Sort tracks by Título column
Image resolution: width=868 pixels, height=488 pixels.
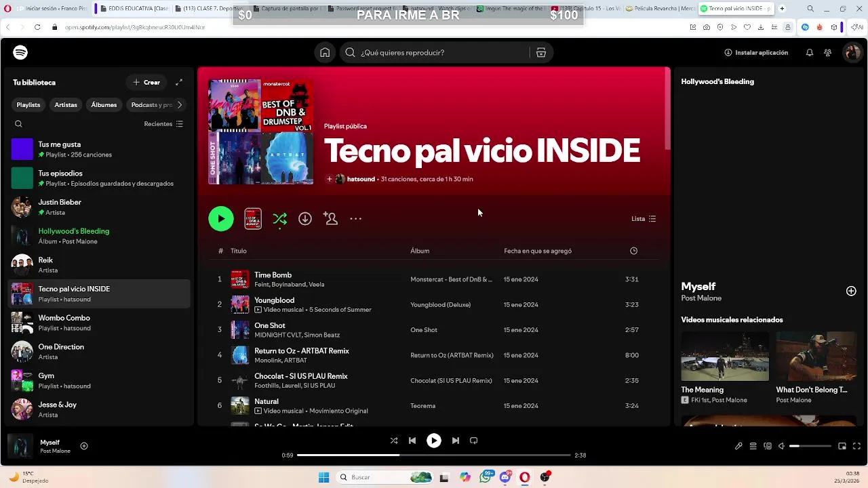pos(239,251)
